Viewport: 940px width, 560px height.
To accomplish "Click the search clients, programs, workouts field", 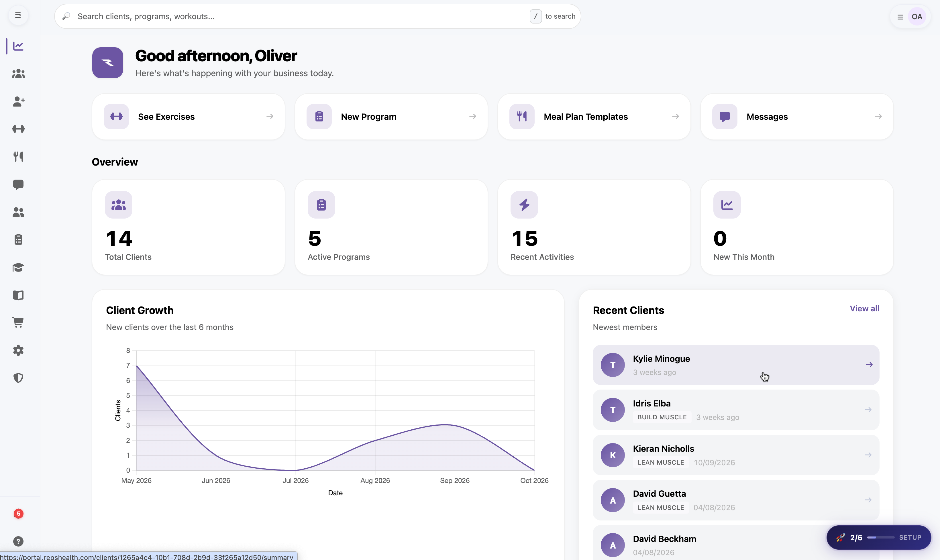I will 317,16.
